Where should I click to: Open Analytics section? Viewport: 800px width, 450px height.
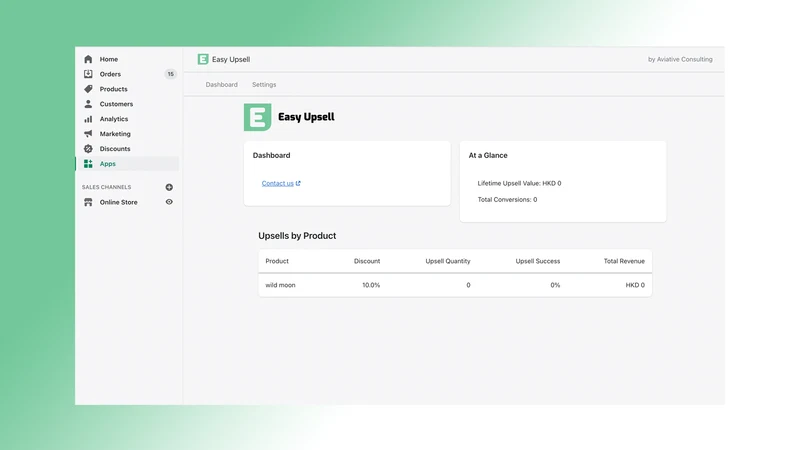114,119
